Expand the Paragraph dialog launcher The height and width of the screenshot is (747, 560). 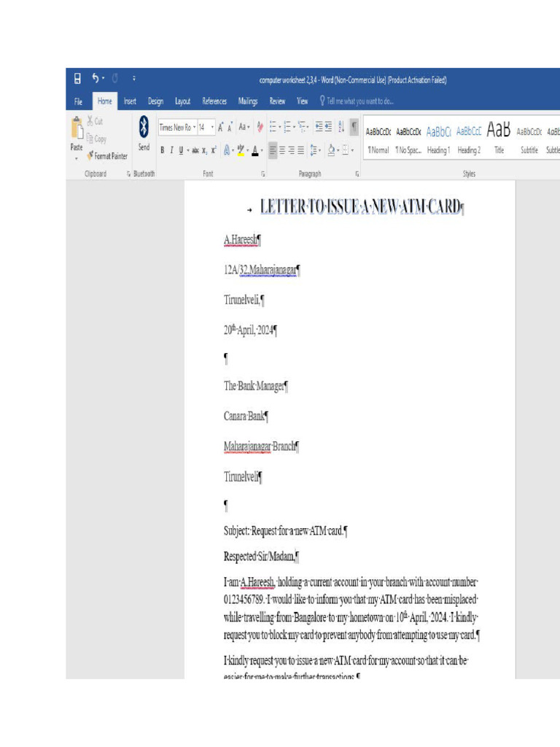tap(357, 174)
